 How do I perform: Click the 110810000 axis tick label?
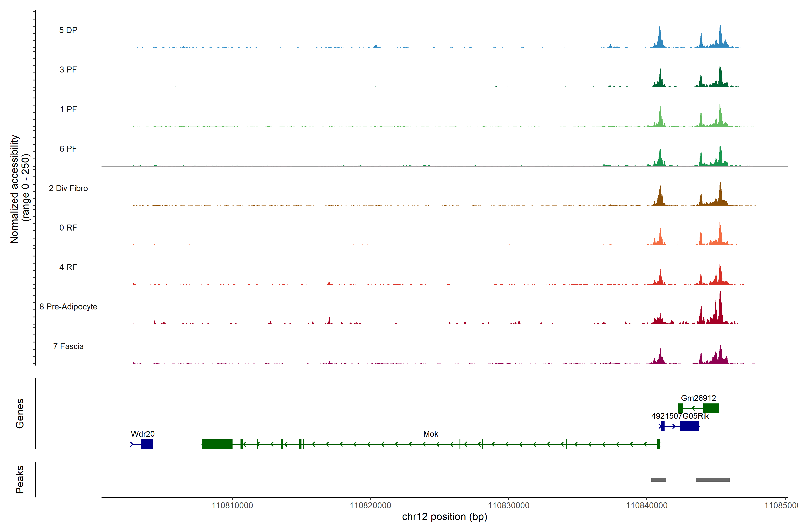click(x=232, y=506)
